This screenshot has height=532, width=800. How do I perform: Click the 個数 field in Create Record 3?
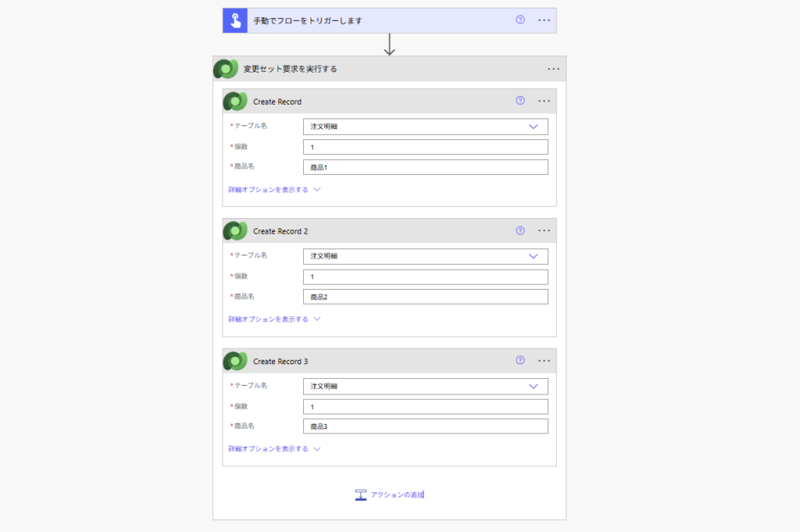[425, 406]
